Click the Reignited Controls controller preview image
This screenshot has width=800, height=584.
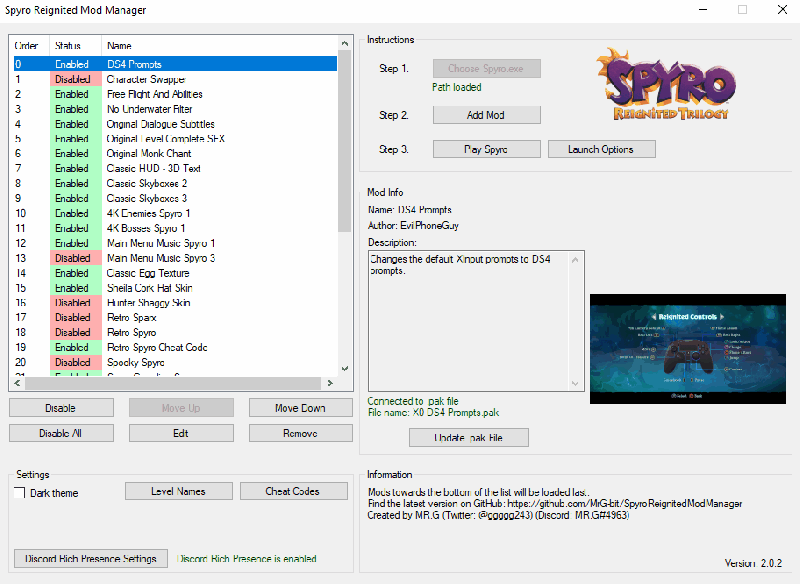click(688, 349)
